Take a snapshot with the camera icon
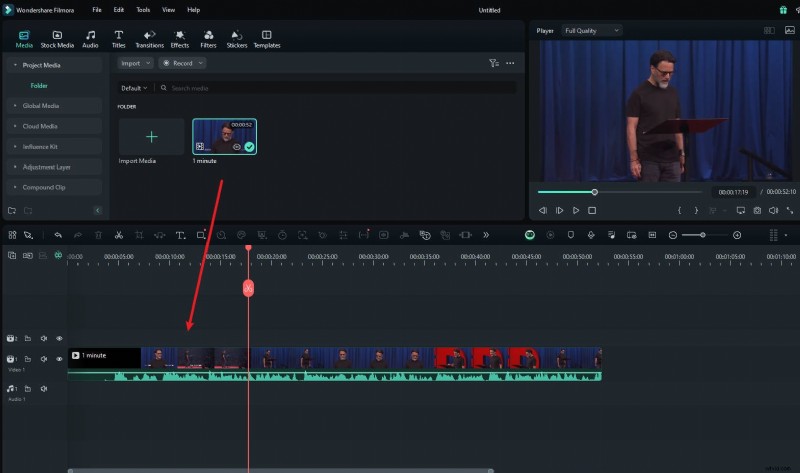Screen dimensions: 800x473 (757, 211)
